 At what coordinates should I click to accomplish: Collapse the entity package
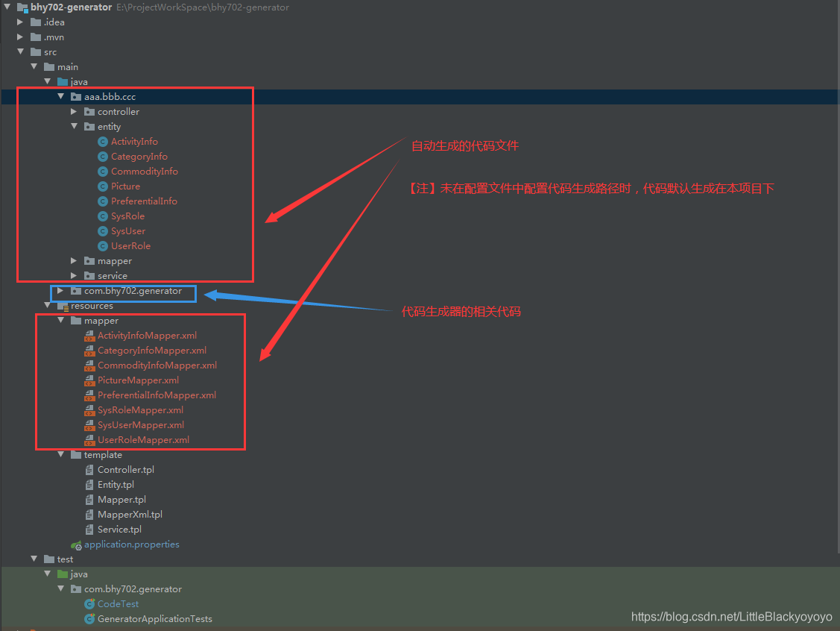pos(74,127)
